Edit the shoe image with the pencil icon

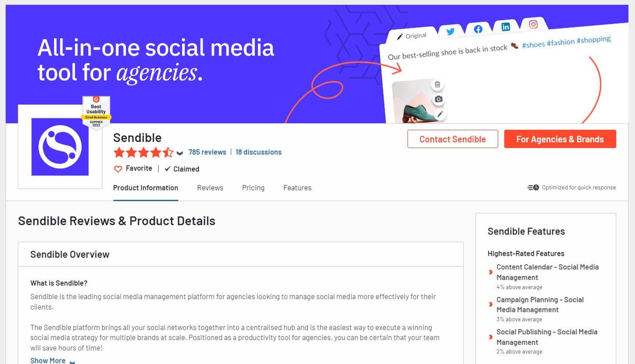click(440, 114)
